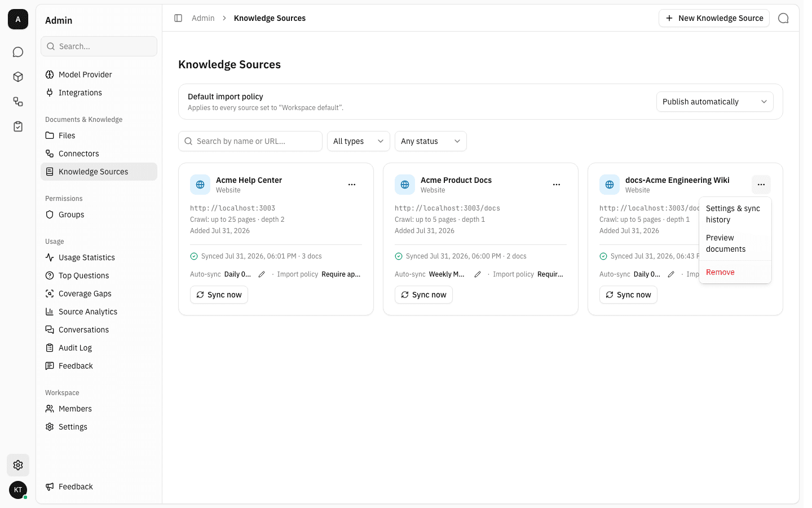Open the chat bubble icon in left rail
This screenshot has width=812, height=508.
(18, 52)
